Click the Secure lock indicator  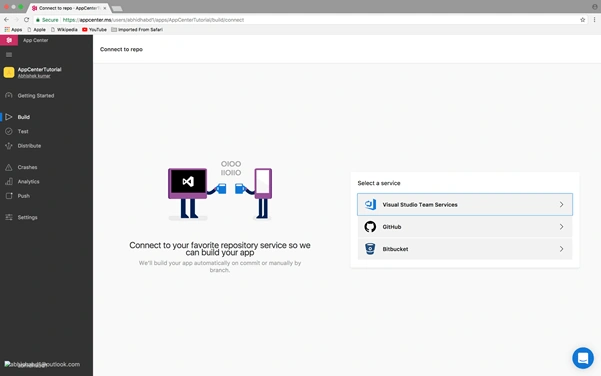pyautogui.click(x=47, y=20)
